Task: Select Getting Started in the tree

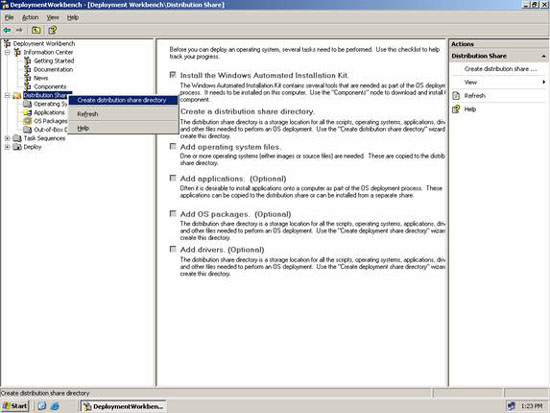Action: pyautogui.click(x=54, y=61)
